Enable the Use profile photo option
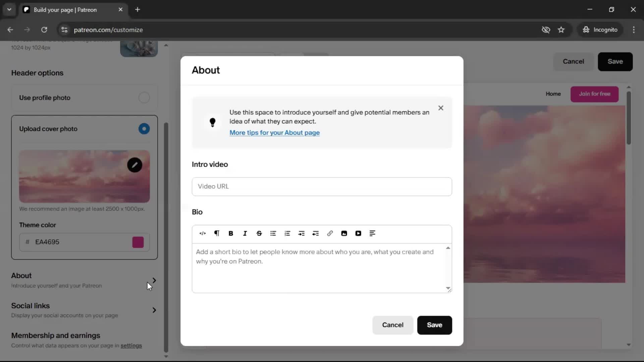644x362 pixels. pos(144,98)
